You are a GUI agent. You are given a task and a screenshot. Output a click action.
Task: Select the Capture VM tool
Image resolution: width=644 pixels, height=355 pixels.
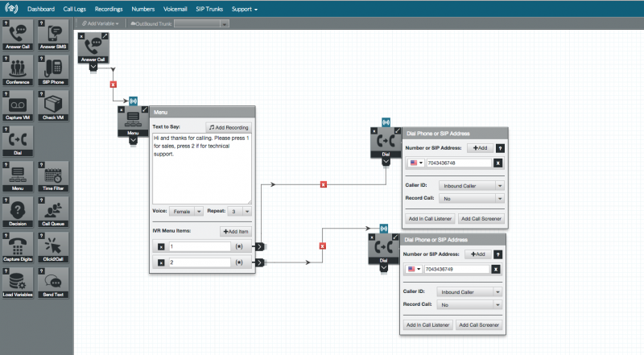click(x=18, y=106)
